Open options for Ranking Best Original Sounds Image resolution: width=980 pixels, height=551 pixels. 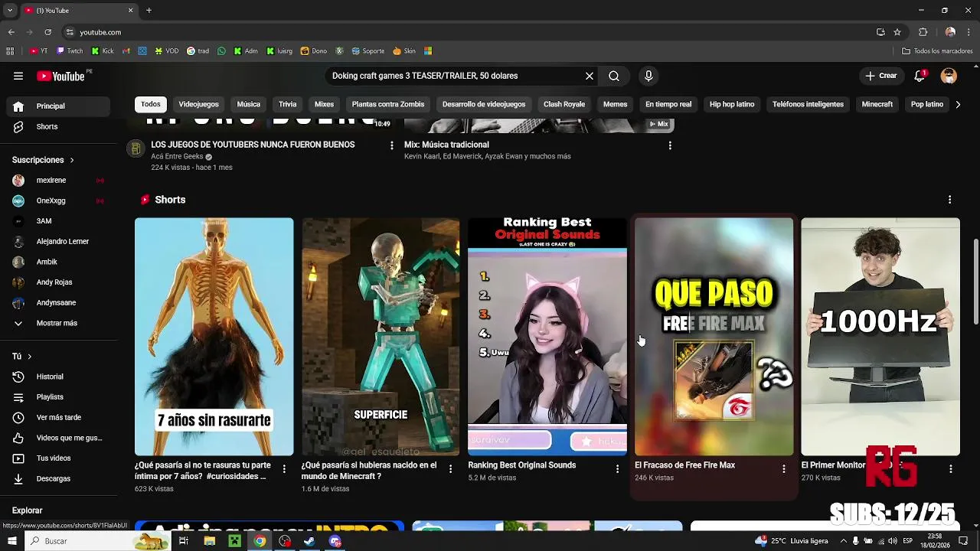click(617, 469)
